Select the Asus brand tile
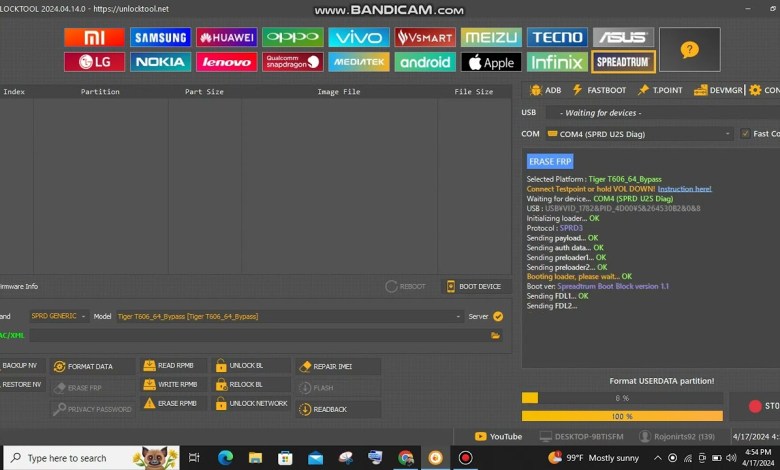Screen dimensions: 780x470 coord(623,37)
